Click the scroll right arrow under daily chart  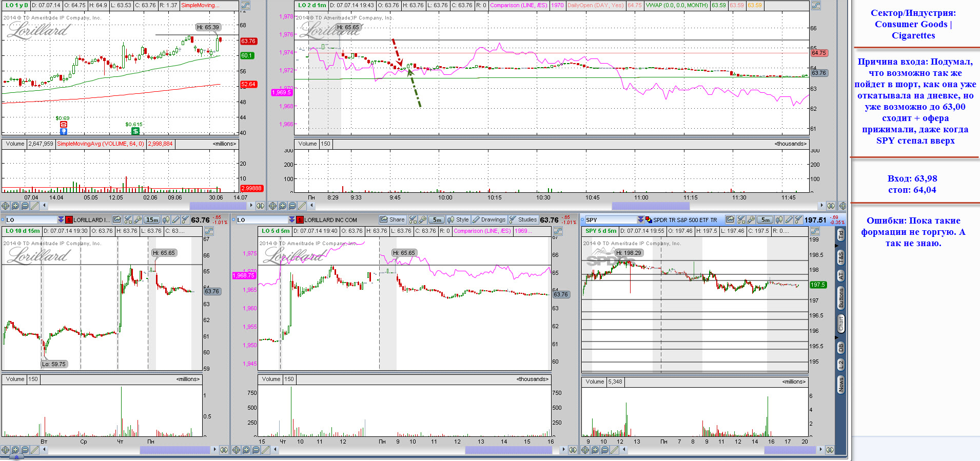coord(251,206)
